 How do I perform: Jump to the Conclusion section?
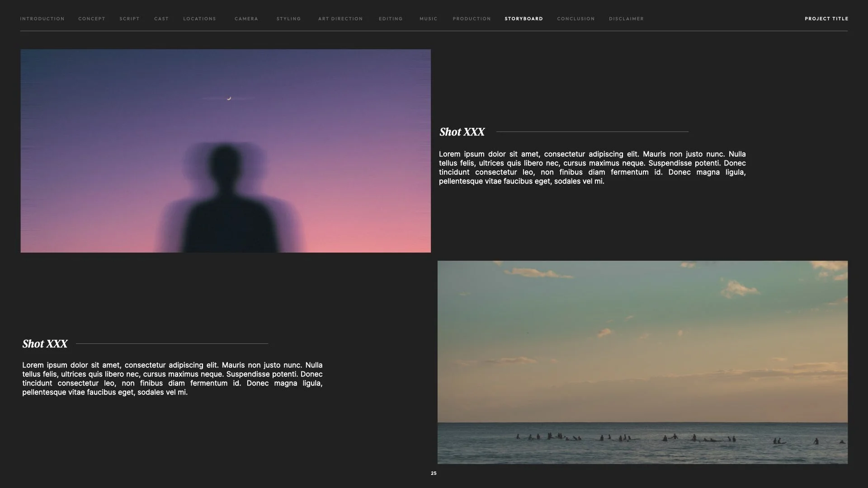click(x=576, y=19)
